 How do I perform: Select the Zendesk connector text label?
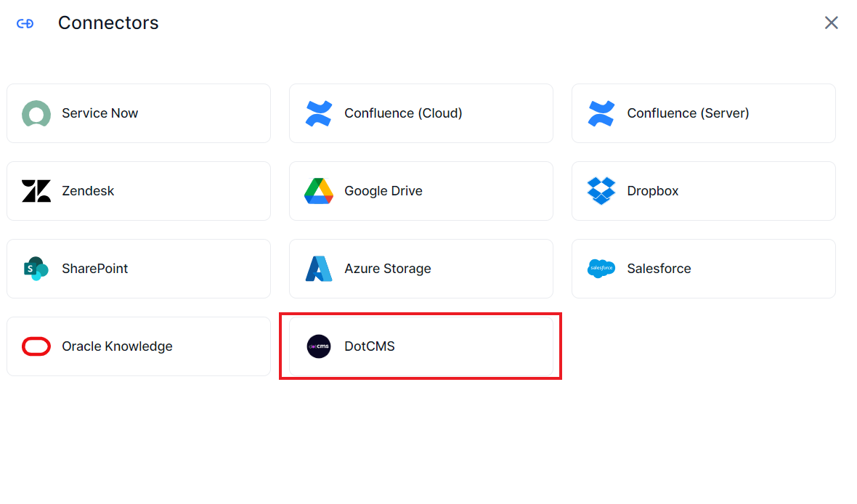tap(88, 191)
